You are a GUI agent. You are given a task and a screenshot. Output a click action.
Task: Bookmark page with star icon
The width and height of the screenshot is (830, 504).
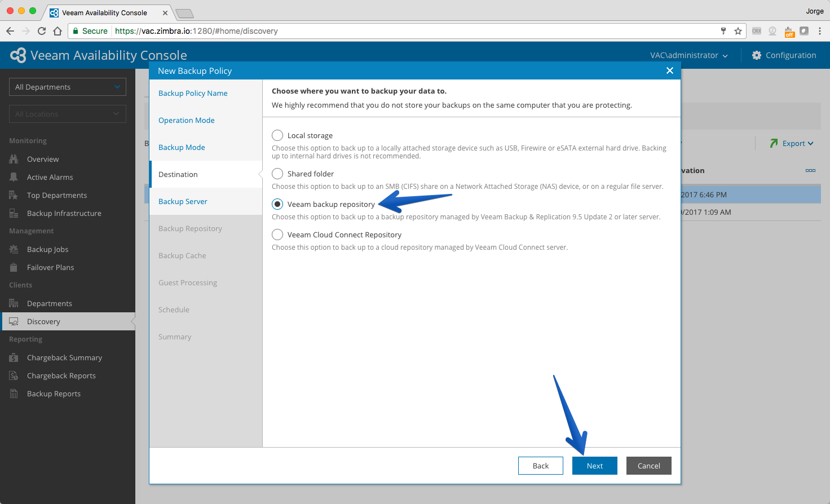738,31
